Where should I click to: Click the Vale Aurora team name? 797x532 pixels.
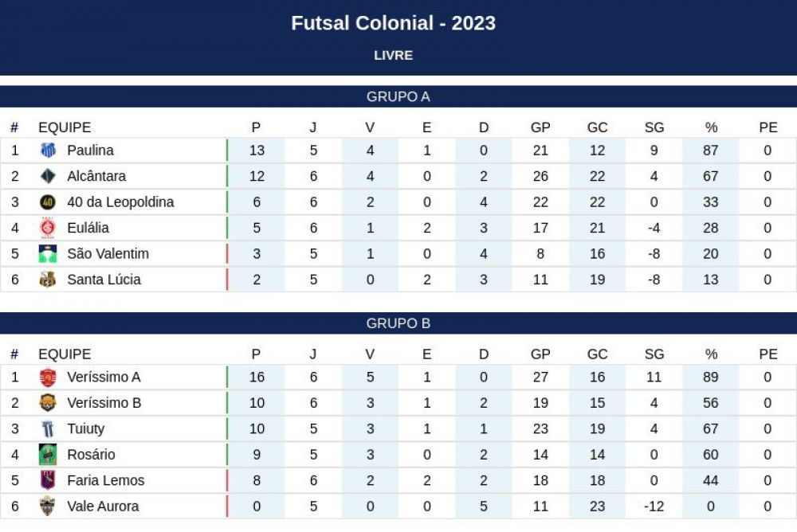point(103,506)
